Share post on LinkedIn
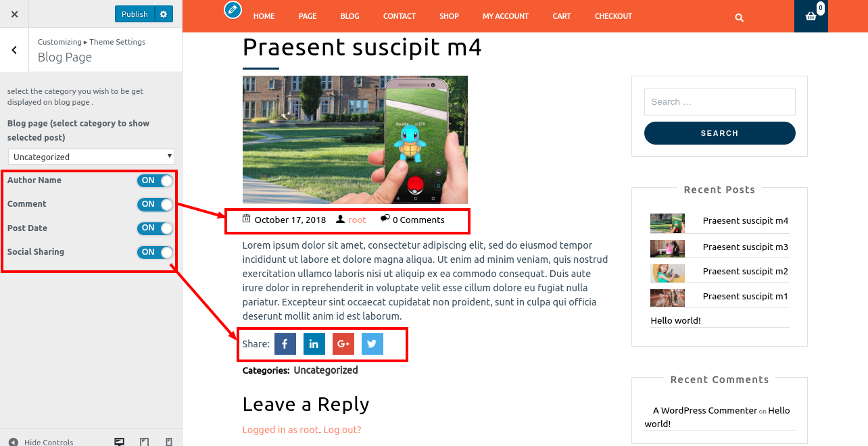Screen dimensions: 868x446 (x=314, y=344)
